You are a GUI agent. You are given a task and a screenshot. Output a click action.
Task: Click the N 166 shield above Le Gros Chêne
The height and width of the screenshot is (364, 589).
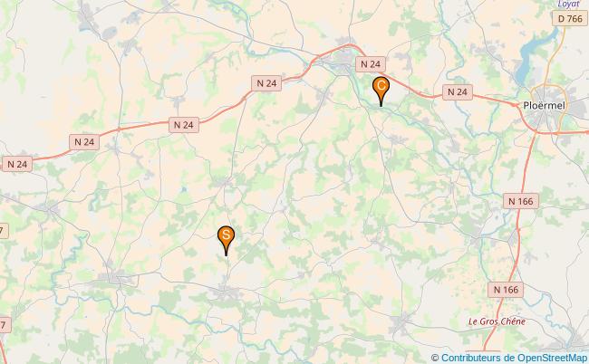pyautogui.click(x=506, y=290)
